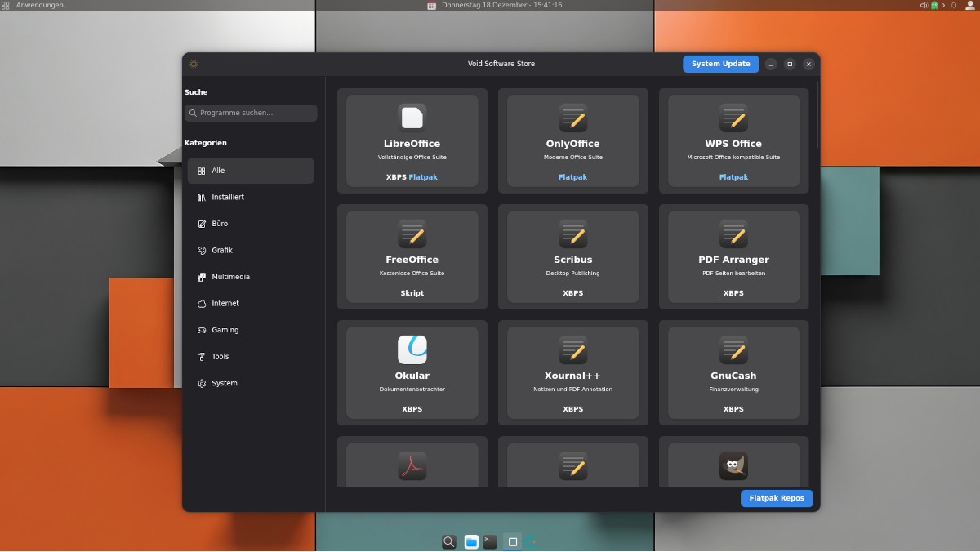The width and height of the screenshot is (980, 552).
Task: Open terminal from the dock
Action: (x=490, y=541)
